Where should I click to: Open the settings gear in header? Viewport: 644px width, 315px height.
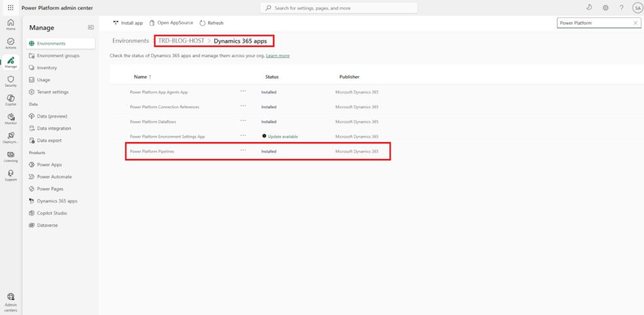point(605,8)
